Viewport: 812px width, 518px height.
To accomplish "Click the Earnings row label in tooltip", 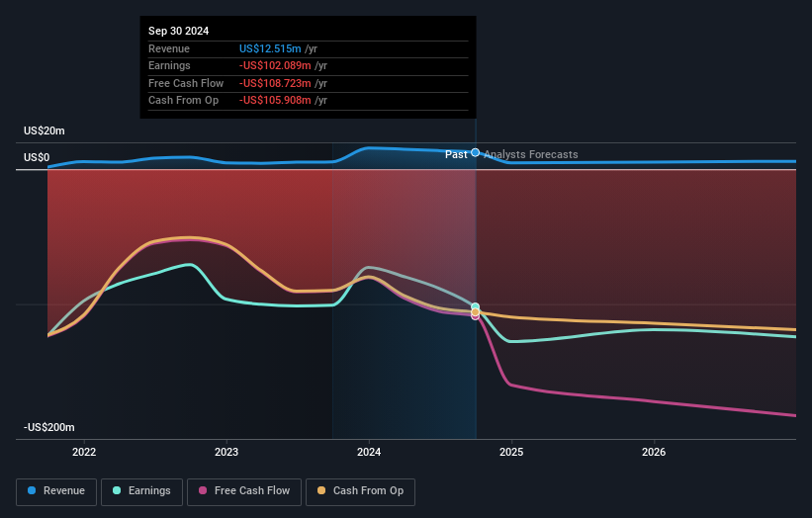I will coord(169,65).
